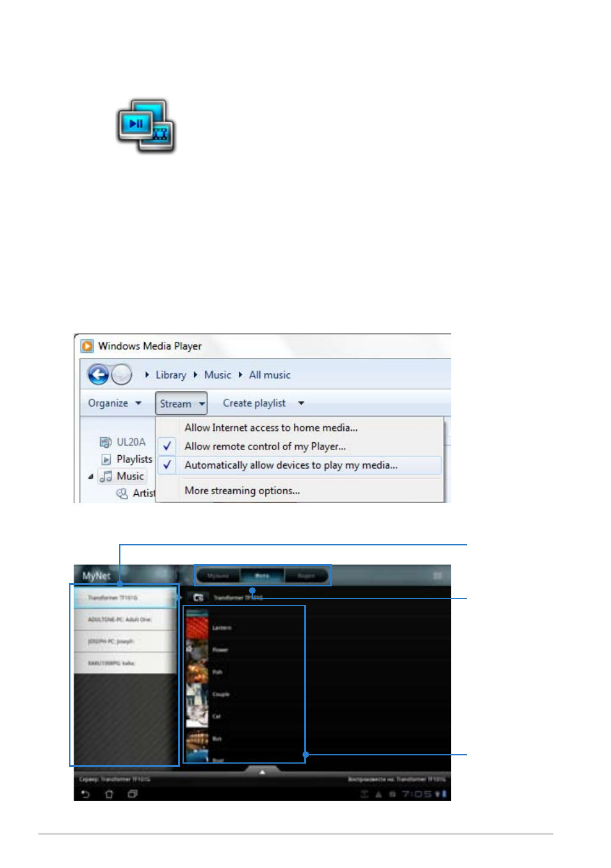611x868 pixels.
Task: Tap the Android recent apps icon
Action: [133, 794]
